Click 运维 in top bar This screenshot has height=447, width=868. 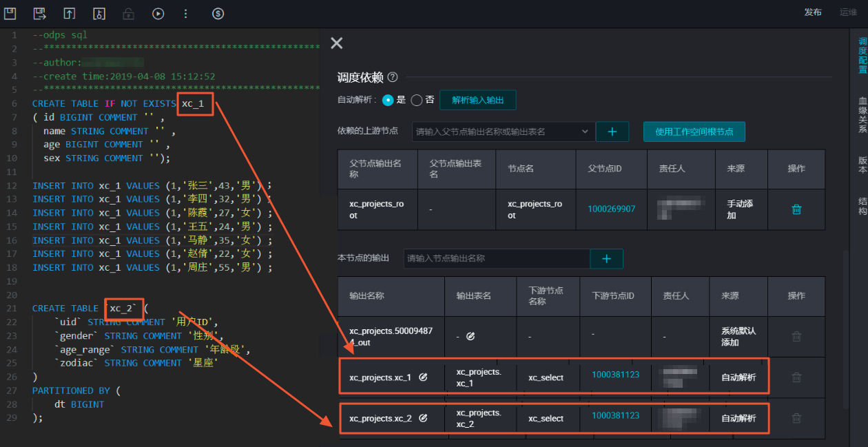(849, 12)
